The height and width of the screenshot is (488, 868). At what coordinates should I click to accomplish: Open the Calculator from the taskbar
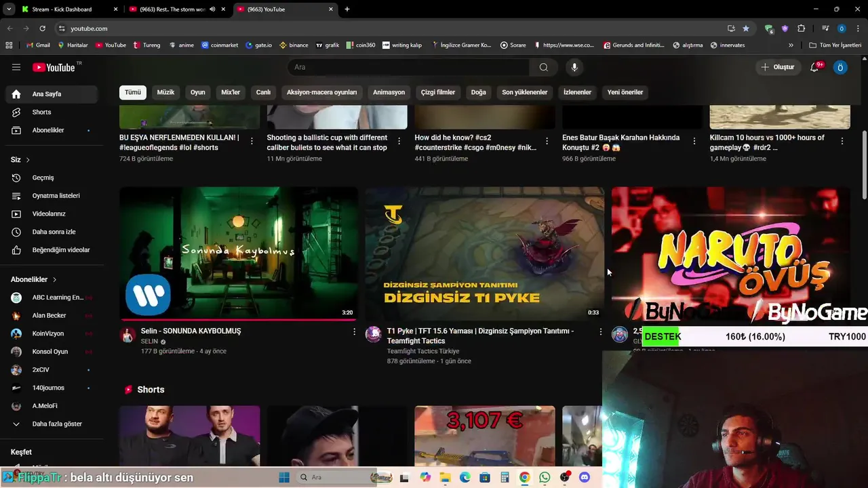point(505,477)
